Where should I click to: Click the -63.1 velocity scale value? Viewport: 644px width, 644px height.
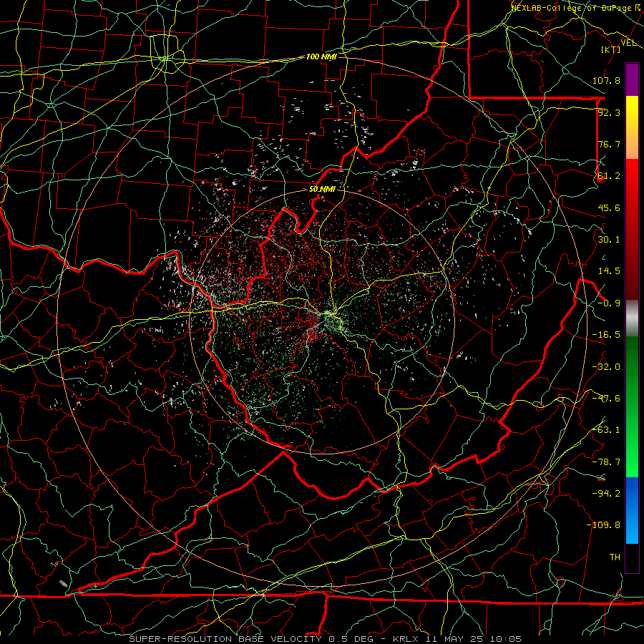click(x=606, y=430)
